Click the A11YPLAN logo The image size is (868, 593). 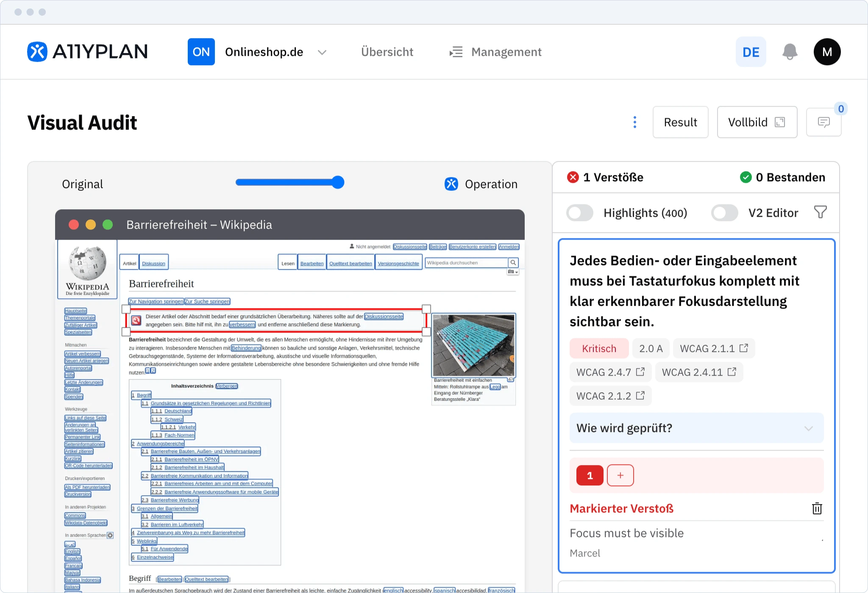pos(87,51)
